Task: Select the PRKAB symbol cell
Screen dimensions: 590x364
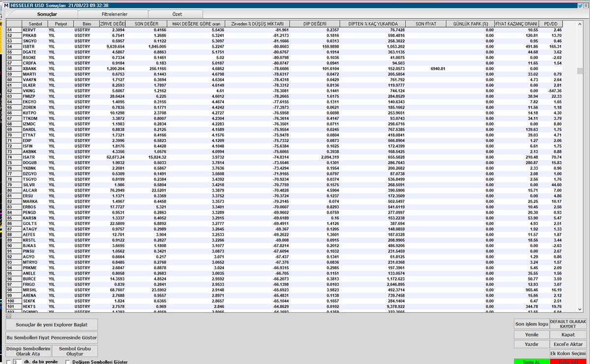Action: coord(35,35)
